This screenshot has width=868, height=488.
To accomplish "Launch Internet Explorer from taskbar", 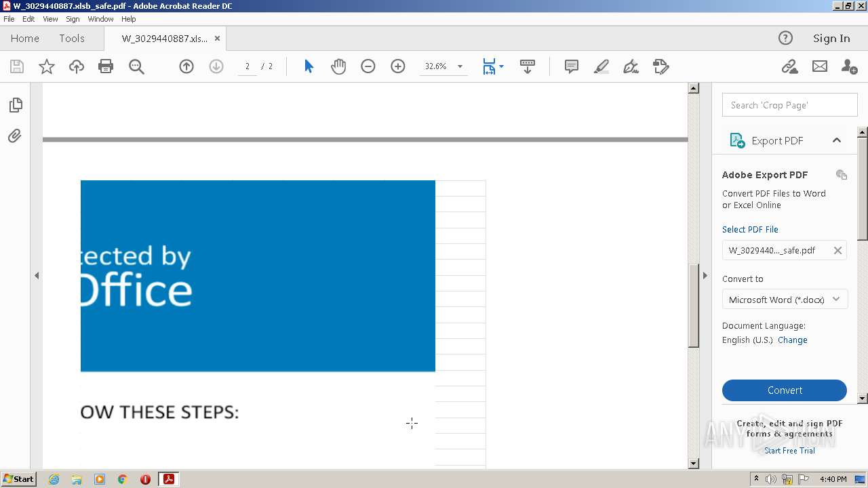I will coord(54,479).
